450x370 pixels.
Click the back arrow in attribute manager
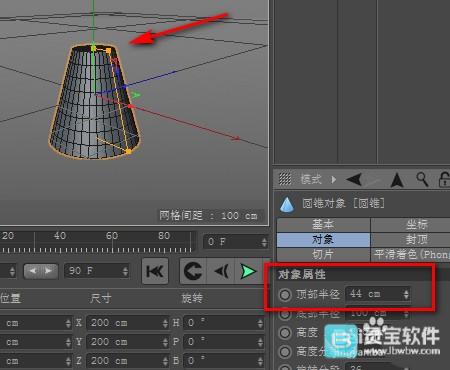pyautogui.click(x=354, y=179)
